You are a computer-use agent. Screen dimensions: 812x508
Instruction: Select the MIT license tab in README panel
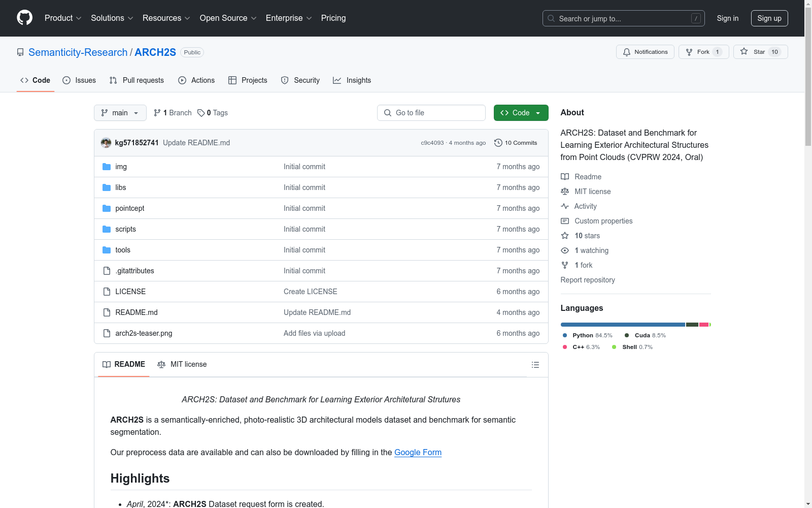point(182,364)
